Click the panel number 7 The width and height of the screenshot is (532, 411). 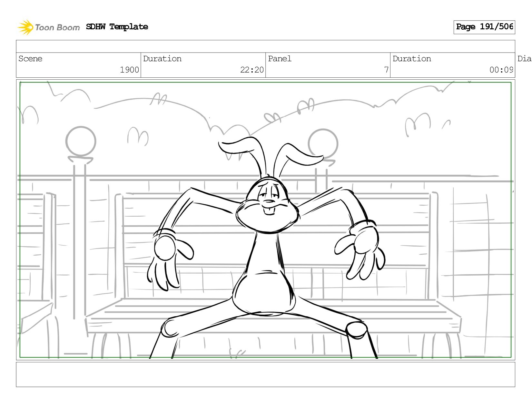(386, 70)
